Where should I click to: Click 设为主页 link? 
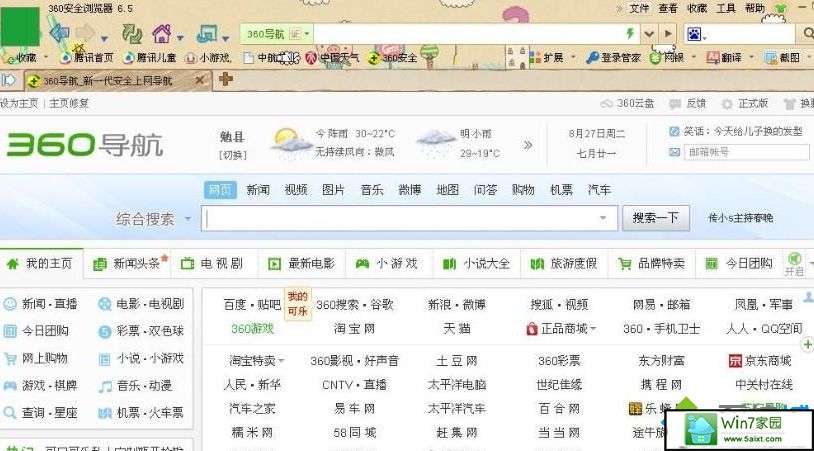coord(19,103)
